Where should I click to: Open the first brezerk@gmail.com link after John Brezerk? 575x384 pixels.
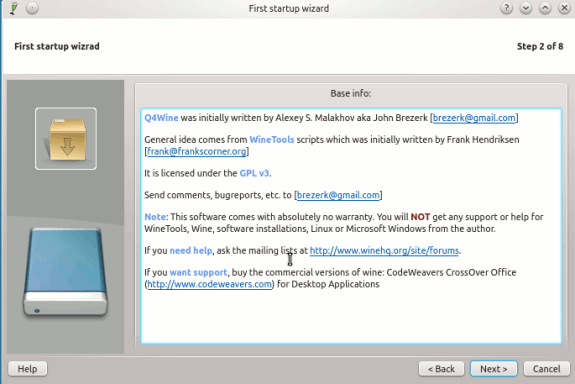474,118
